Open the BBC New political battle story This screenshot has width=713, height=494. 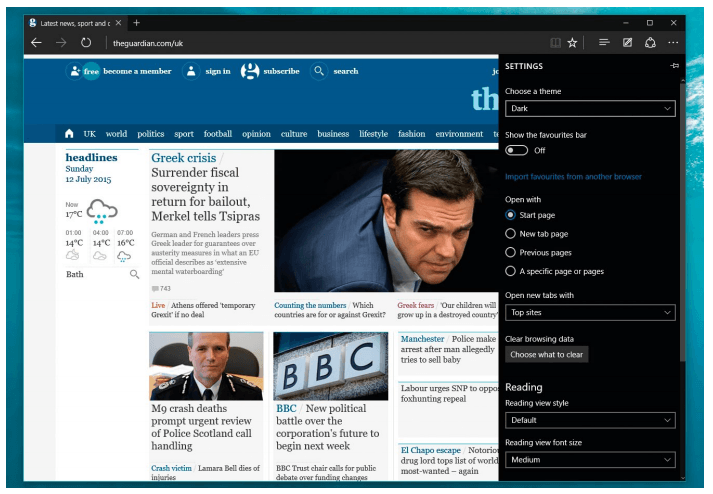point(327,427)
